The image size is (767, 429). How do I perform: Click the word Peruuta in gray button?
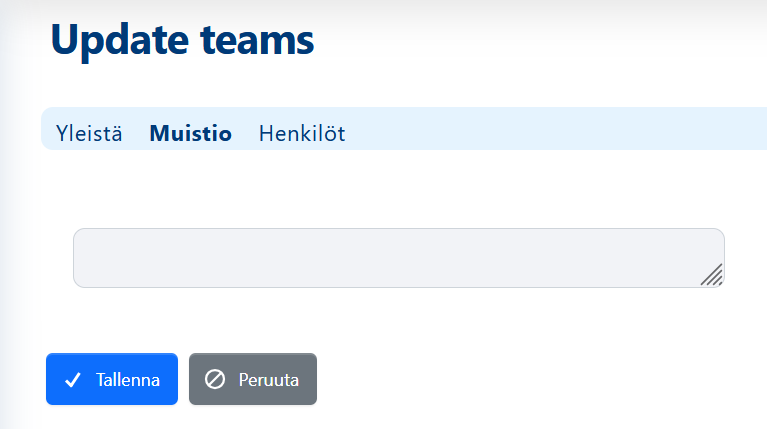(269, 380)
